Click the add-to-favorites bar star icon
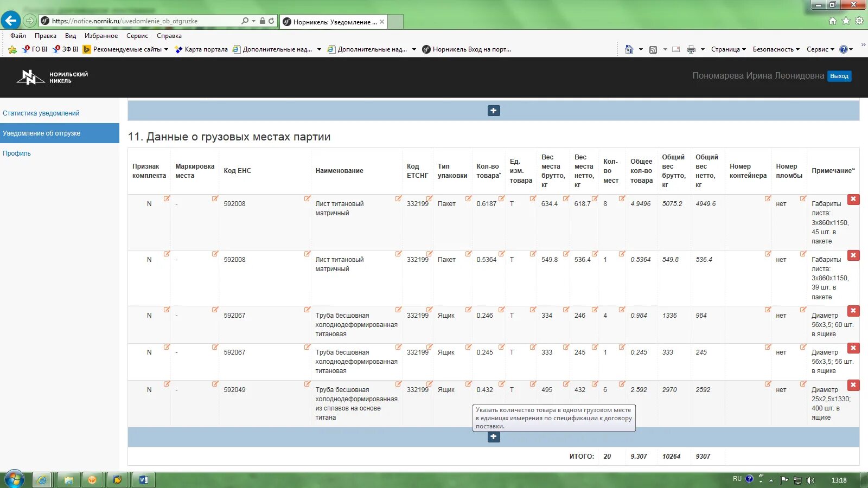Screen dimensions: 868x488 (12, 49)
